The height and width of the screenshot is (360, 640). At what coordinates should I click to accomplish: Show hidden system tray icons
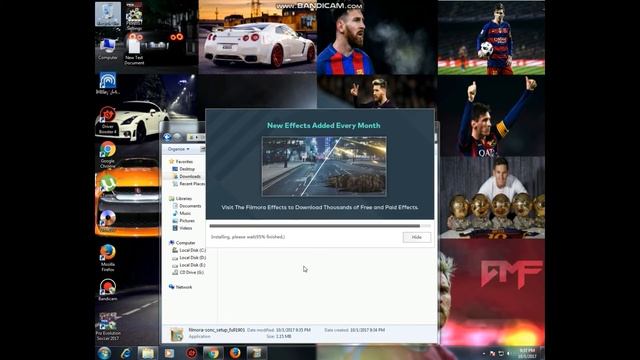pyautogui.click(x=484, y=353)
